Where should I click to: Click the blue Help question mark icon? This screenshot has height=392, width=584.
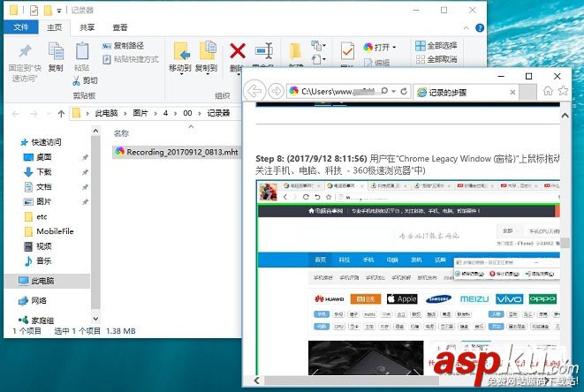click(480, 28)
